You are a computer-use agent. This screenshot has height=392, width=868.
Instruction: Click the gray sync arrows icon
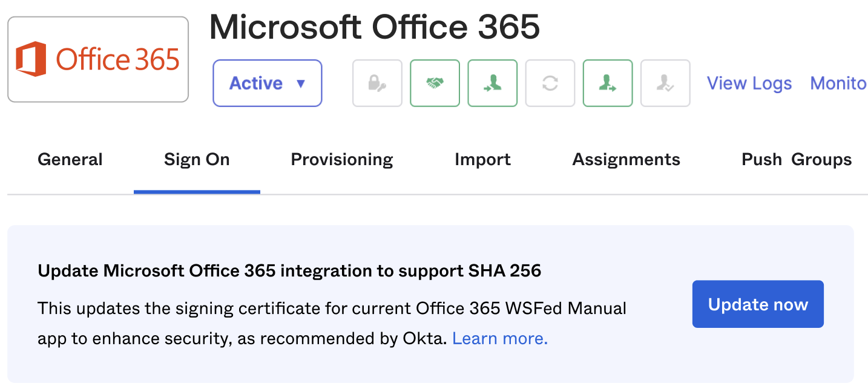point(550,83)
